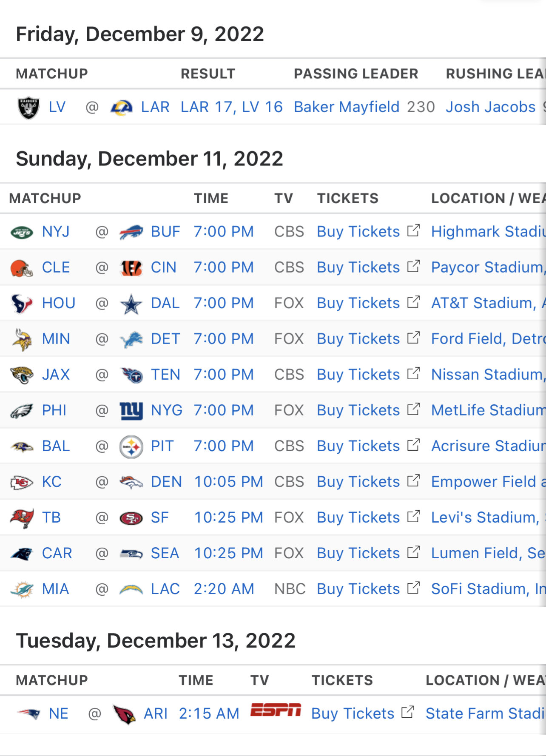Buy Tickets for KC at DEN
546x756 pixels.
(358, 482)
